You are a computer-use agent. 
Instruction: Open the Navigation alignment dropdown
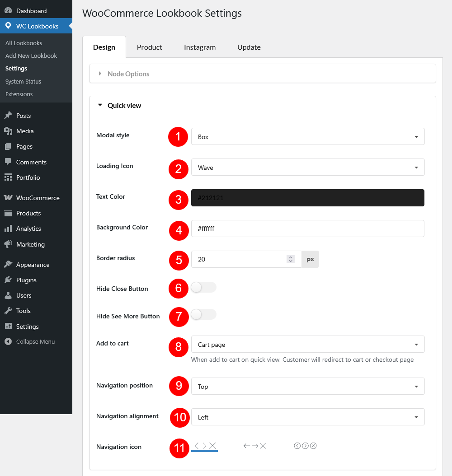308,417
